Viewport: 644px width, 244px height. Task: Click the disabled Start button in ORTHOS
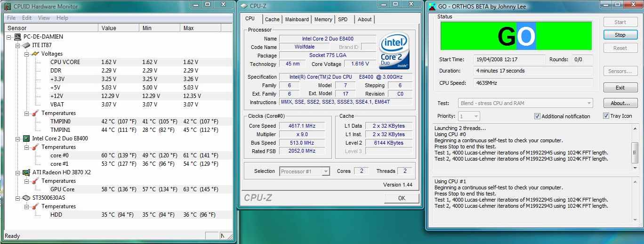[x=620, y=22]
